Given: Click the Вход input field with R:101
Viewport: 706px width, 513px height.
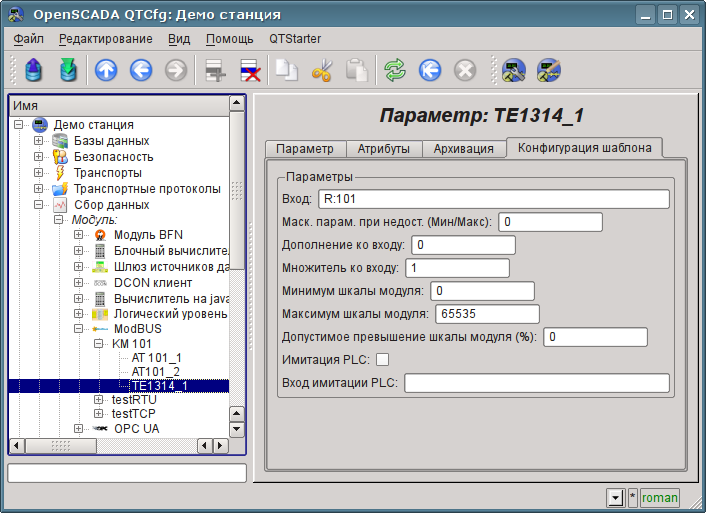Looking at the screenshot, I should (x=492, y=199).
